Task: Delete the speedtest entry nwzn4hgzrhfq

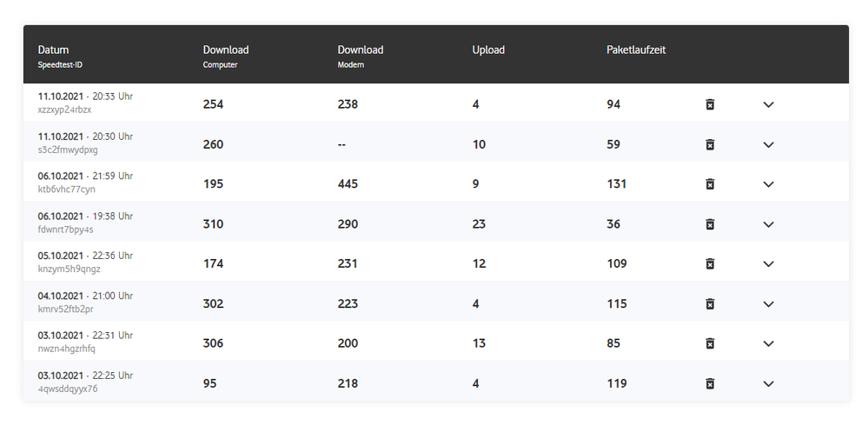Action: point(710,343)
